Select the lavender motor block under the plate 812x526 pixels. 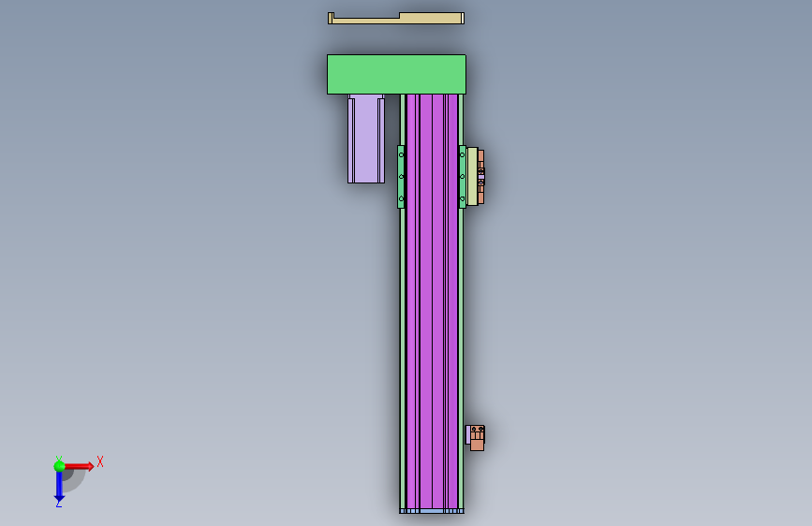point(366,139)
